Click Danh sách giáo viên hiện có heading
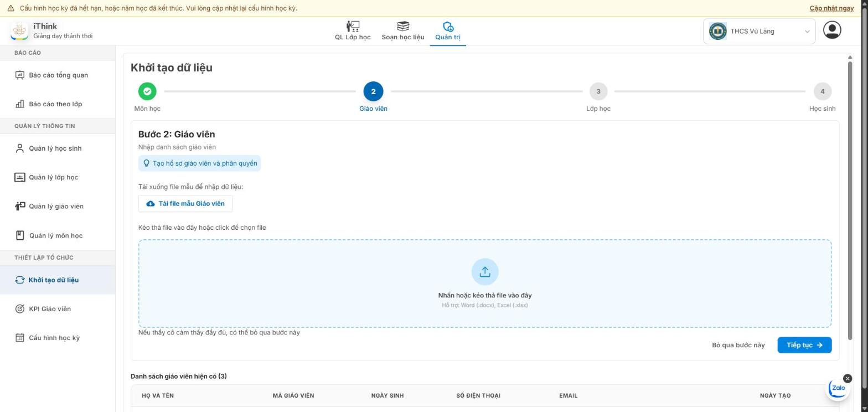This screenshot has height=412, width=868. pyautogui.click(x=179, y=377)
